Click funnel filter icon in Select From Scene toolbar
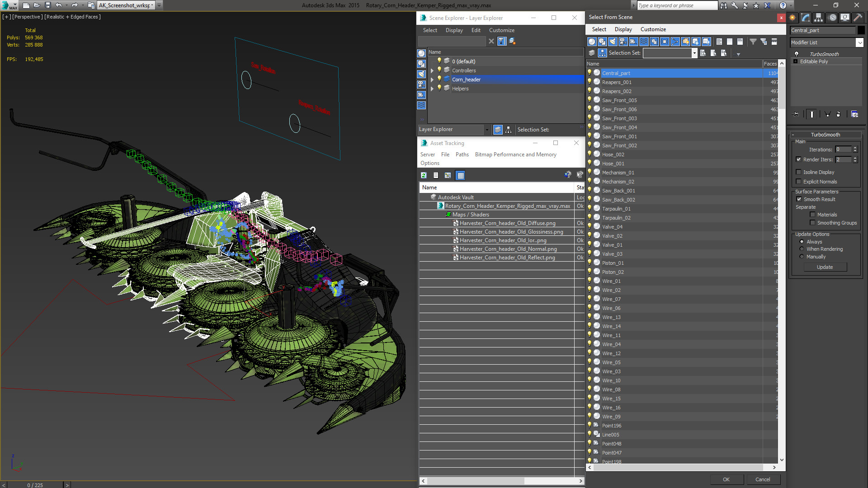Viewport: 868px width, 488px height. (x=753, y=42)
